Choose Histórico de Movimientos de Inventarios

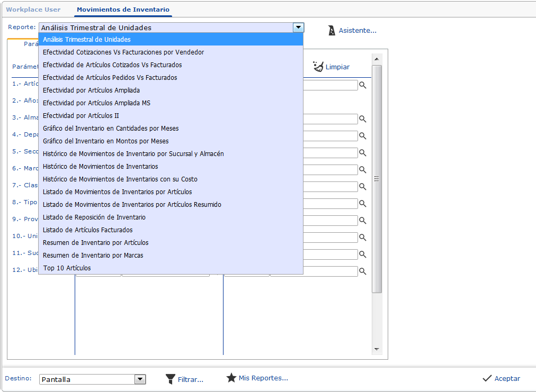click(x=171, y=166)
